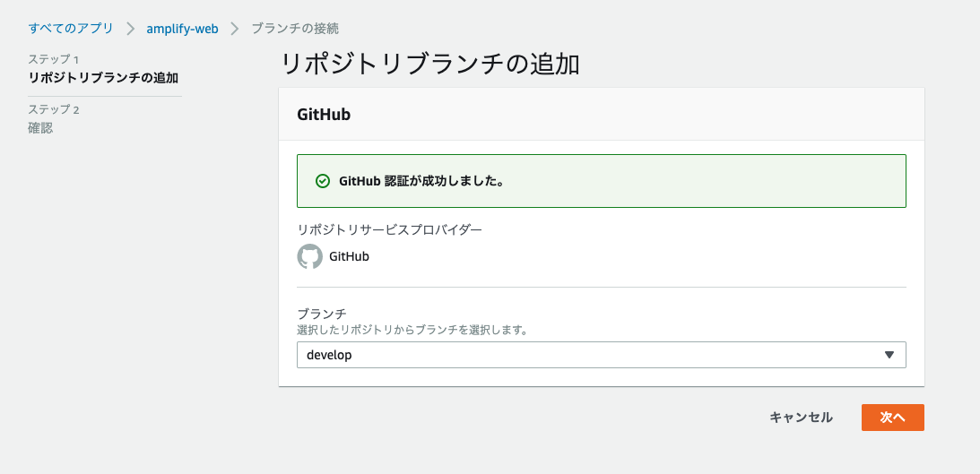Screen dimensions: 980x474
Task: Jump to the 確認 step in sidebar
Action: pos(40,128)
